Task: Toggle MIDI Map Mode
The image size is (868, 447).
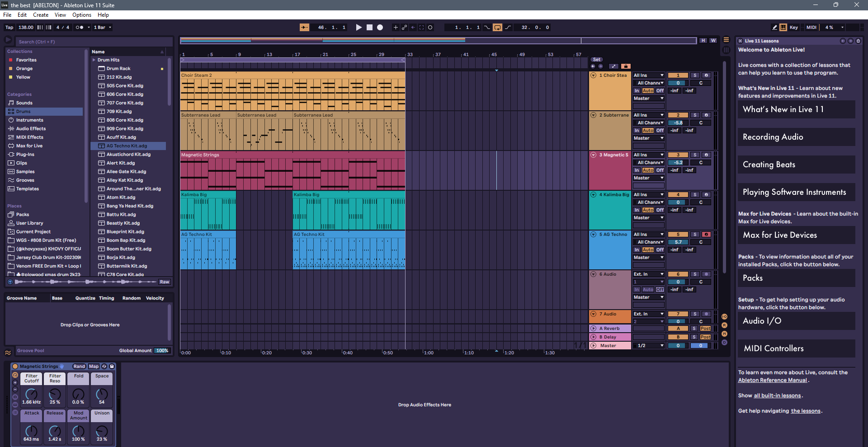Action: (811, 28)
